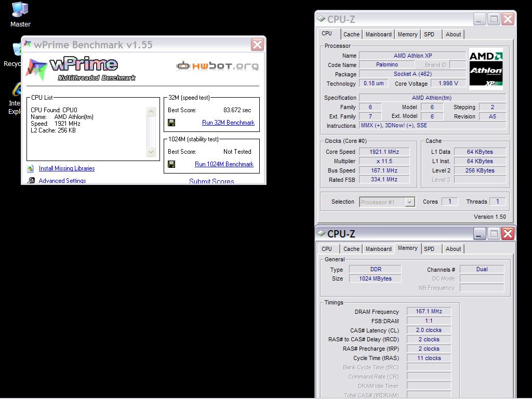
Task: Click Technology value 0.18 um
Action: coord(374,83)
